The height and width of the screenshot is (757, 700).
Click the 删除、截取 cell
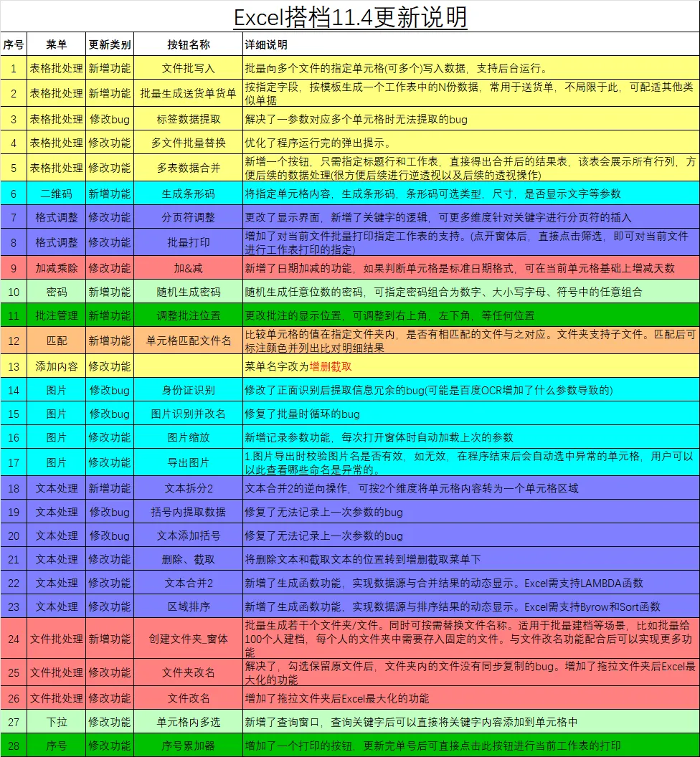tap(189, 559)
